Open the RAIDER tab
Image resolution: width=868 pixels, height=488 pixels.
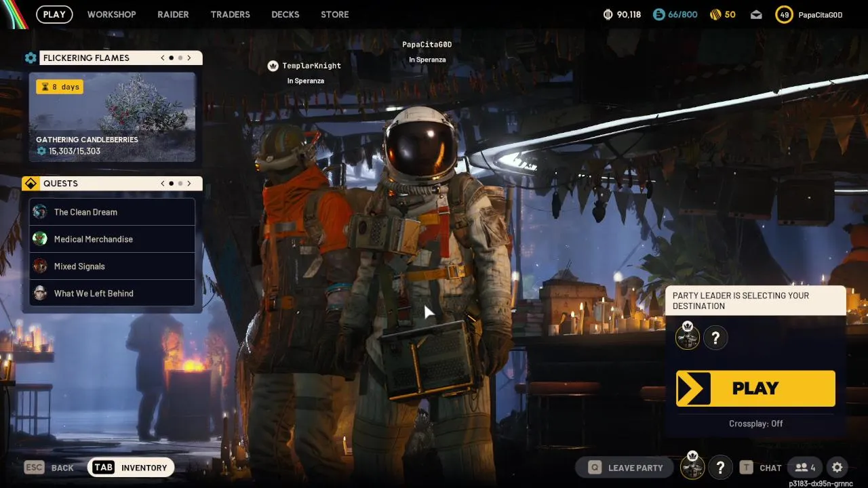click(x=173, y=14)
